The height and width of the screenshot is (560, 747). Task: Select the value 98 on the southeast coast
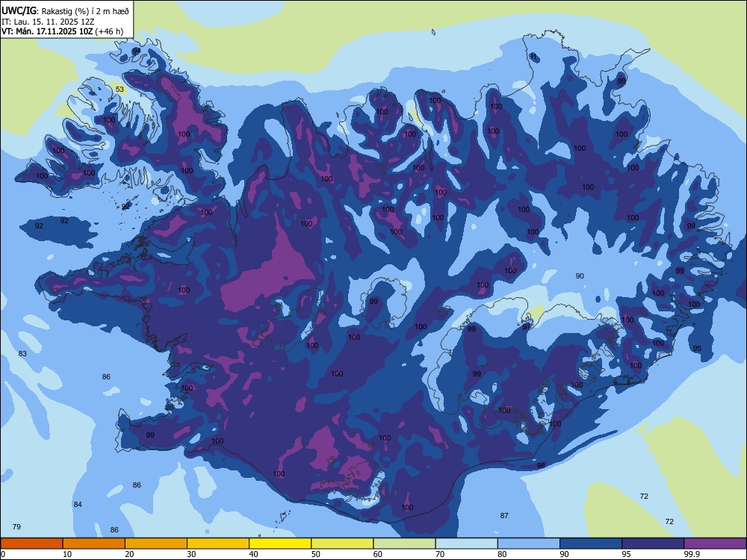(541, 465)
